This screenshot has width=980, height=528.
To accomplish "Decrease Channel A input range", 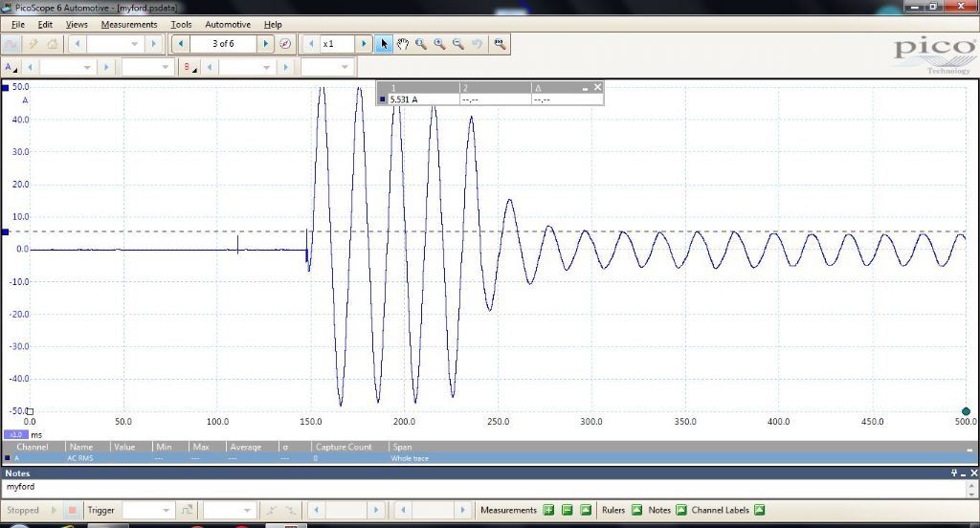I will (30, 67).
